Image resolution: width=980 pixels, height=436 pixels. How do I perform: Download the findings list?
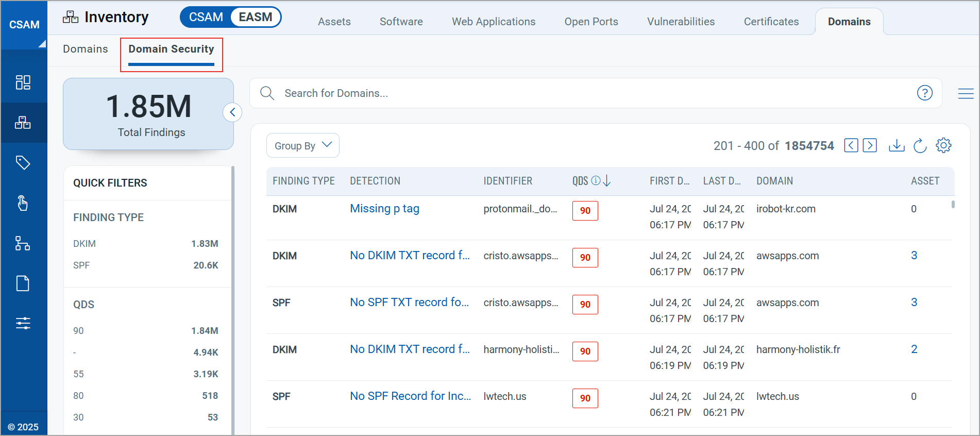pos(897,146)
